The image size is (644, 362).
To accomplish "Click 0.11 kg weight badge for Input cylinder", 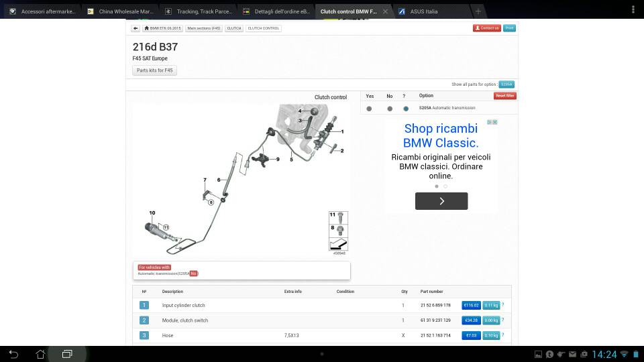I will click(x=491, y=306).
